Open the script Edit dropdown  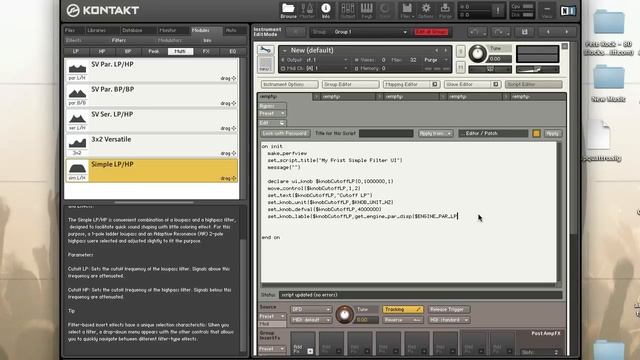pyautogui.click(x=272, y=123)
